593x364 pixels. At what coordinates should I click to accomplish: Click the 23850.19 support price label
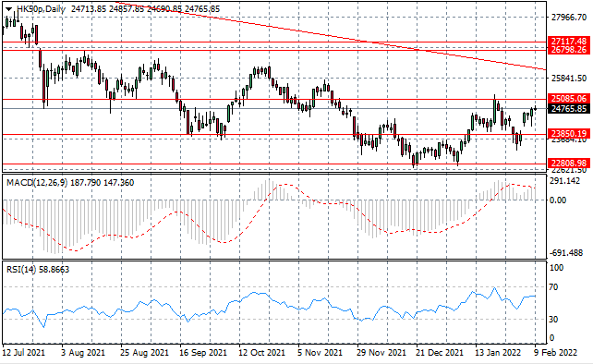569,134
